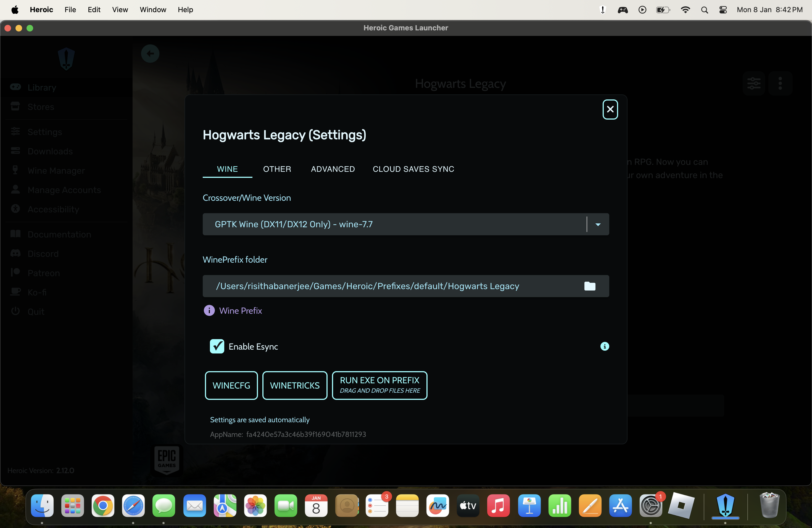Open Wine Manager in the sidebar
This screenshot has height=528, width=812.
pos(67,171)
